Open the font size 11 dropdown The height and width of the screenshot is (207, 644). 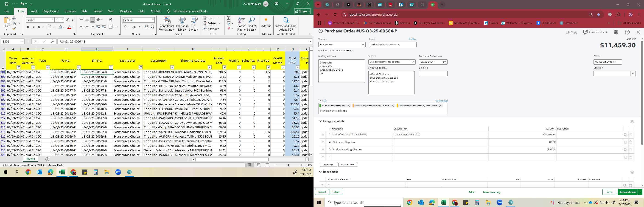coord(62,20)
